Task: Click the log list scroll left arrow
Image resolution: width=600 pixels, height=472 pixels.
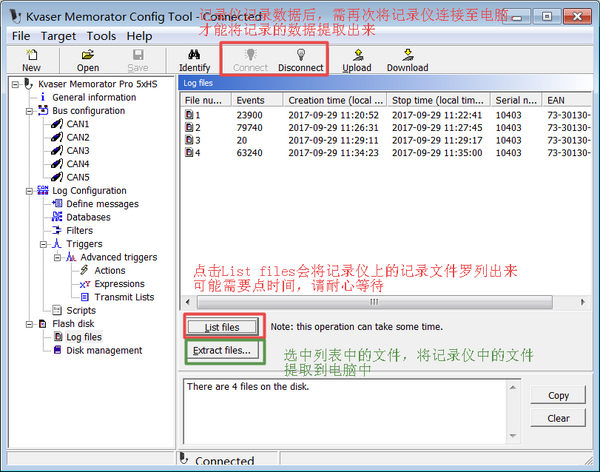Action: (188, 302)
